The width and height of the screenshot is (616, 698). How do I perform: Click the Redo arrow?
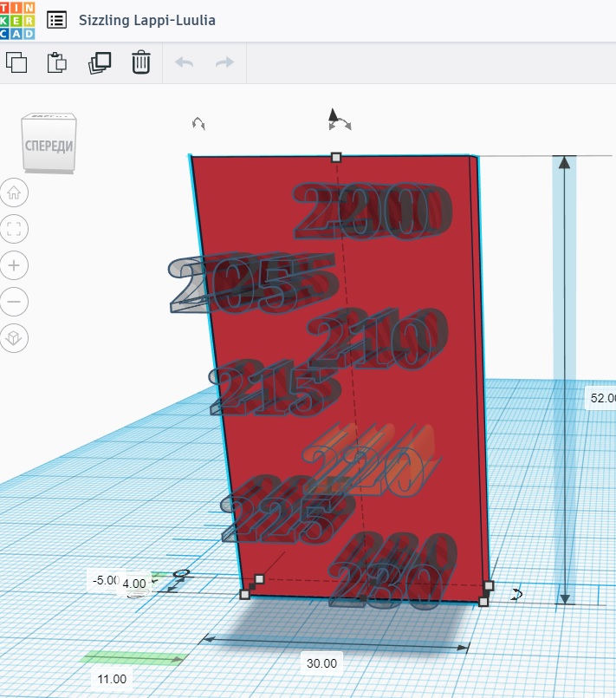click(x=224, y=62)
